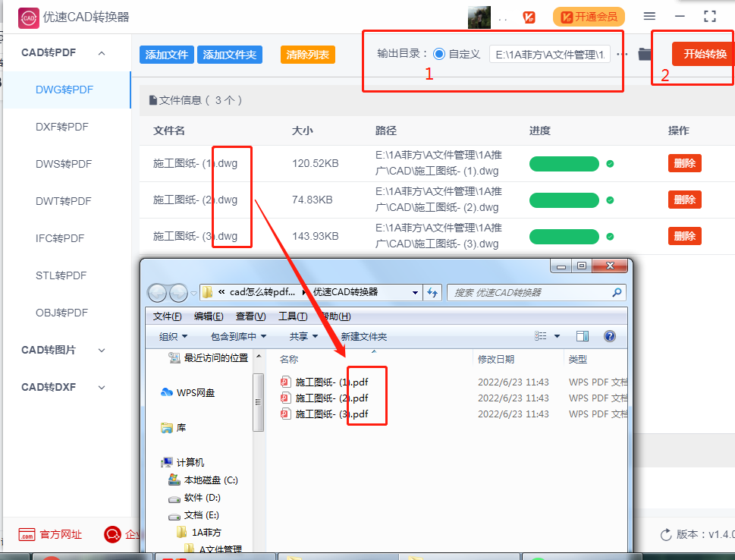This screenshot has height=560, width=735.
Task: Select DWT转PDF in the sidebar
Action: point(63,201)
